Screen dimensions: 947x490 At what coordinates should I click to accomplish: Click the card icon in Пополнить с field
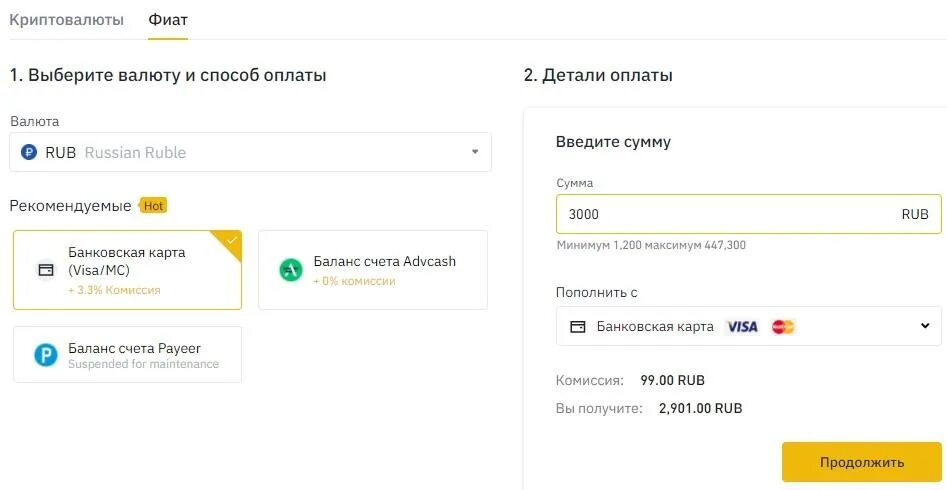[577, 327]
